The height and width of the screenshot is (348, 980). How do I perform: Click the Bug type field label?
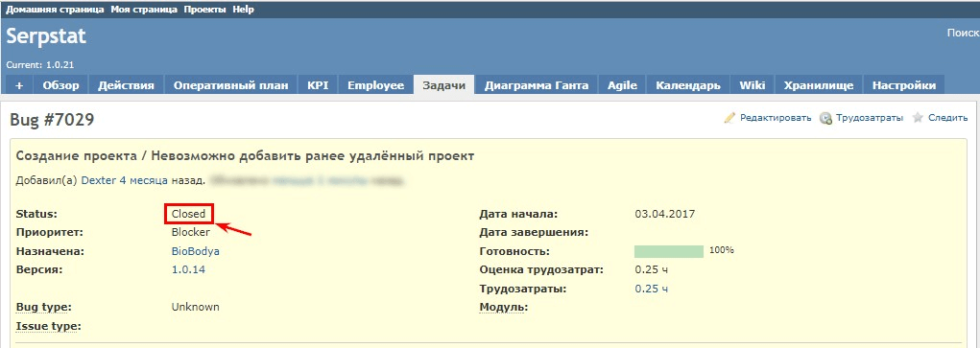pyautogui.click(x=43, y=308)
